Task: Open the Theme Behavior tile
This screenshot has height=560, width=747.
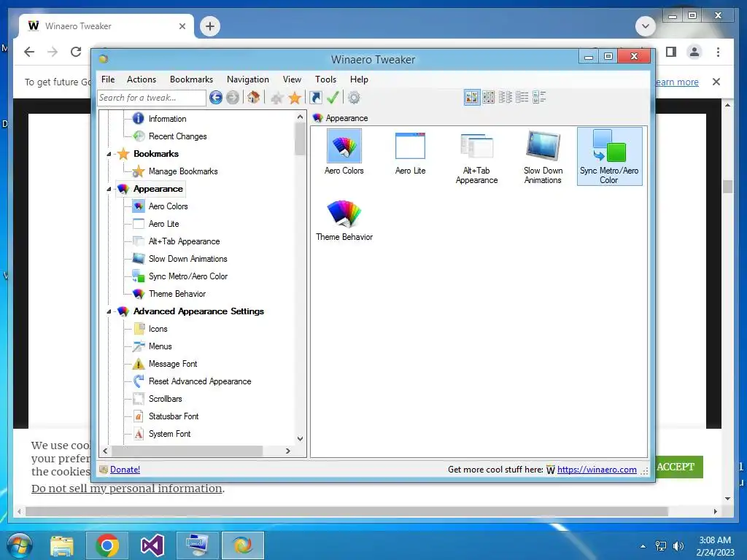Action: [x=344, y=220]
